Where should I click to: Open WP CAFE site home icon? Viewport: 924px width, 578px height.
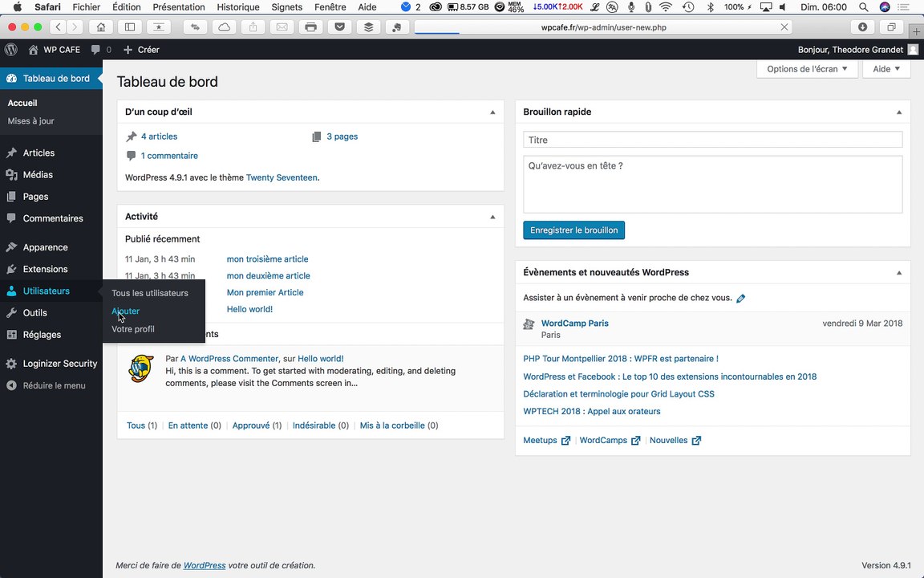point(33,50)
